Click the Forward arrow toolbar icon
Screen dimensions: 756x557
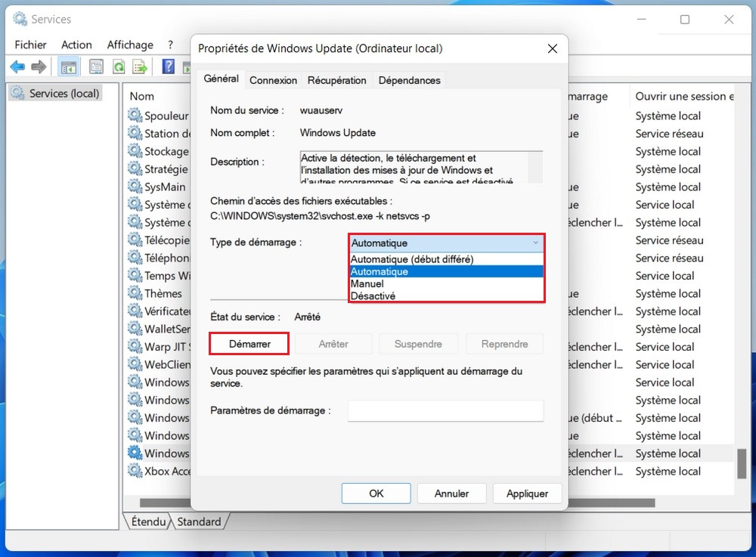39,67
